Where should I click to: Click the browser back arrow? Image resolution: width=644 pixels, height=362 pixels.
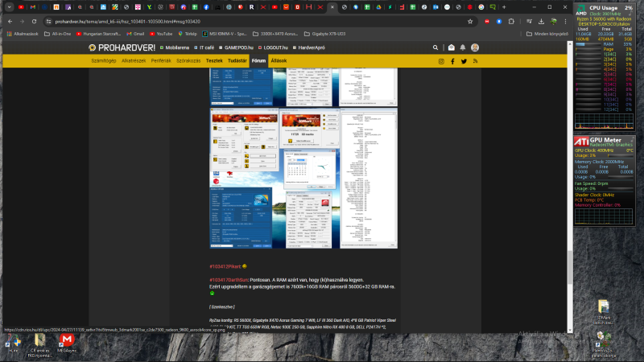(10, 22)
